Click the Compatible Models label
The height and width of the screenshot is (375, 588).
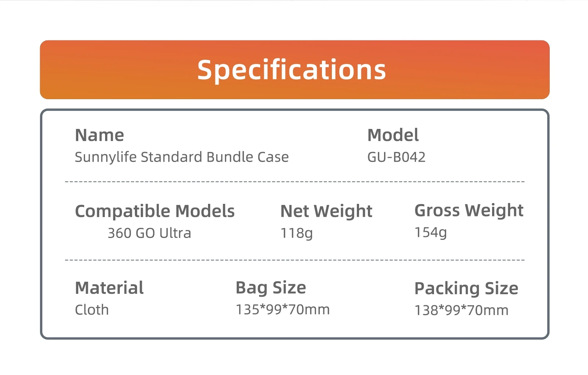[x=155, y=211]
